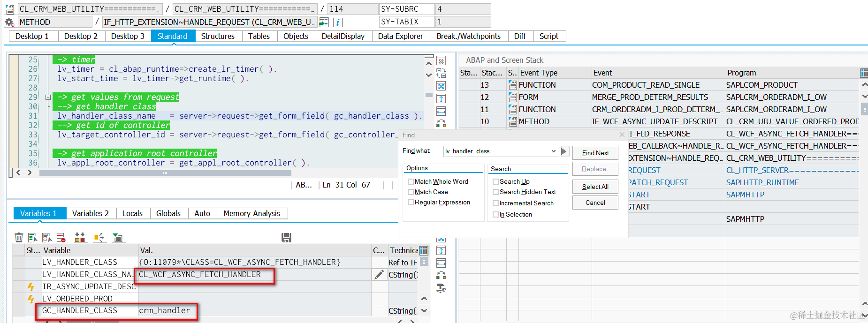Screen dimensions: 868x323
Task: Edit the LV_HANDLER_CLASS_NA value with pencil icon
Action: coord(379,275)
